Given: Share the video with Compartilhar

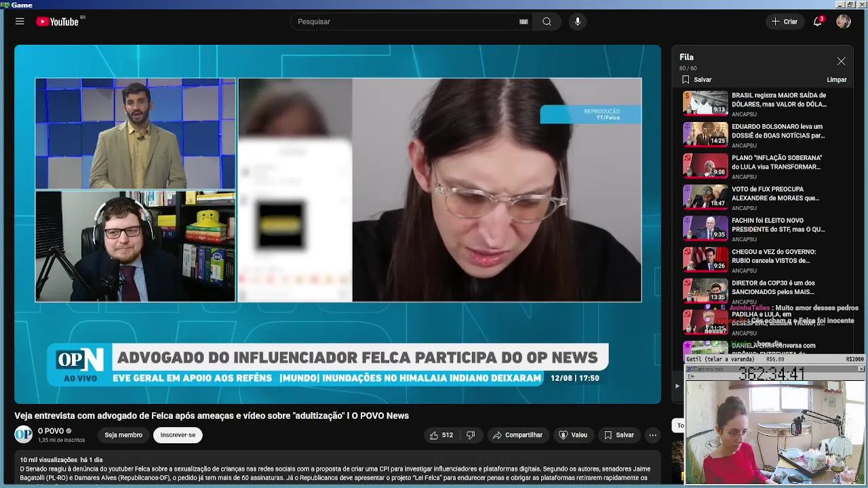Looking at the screenshot, I should (517, 435).
